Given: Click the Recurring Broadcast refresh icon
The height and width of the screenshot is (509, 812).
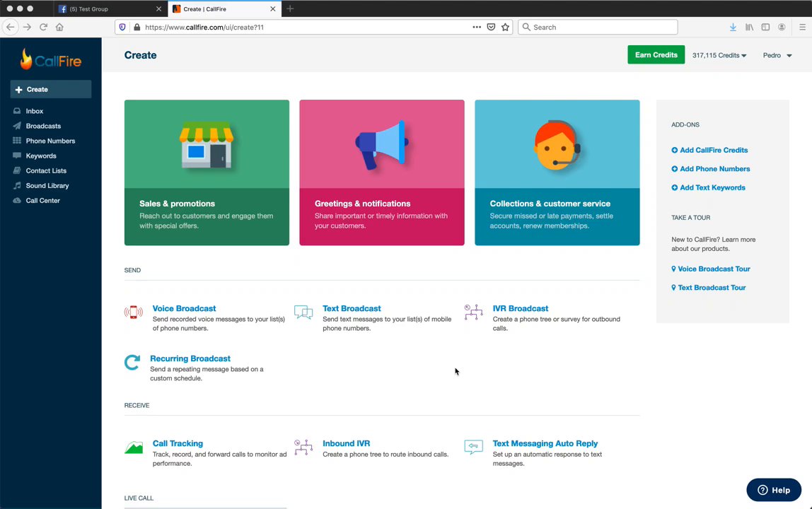Looking at the screenshot, I should 132,363.
